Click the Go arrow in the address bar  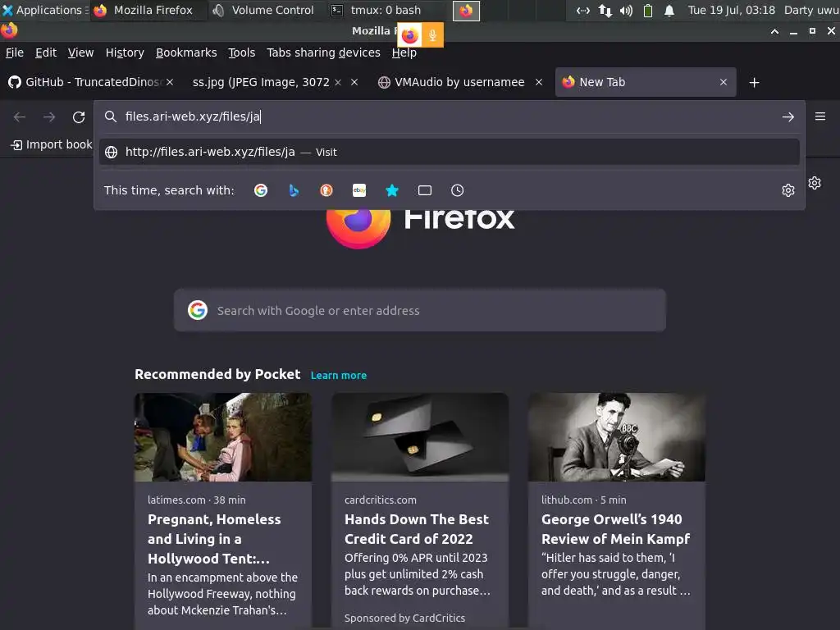coord(788,116)
